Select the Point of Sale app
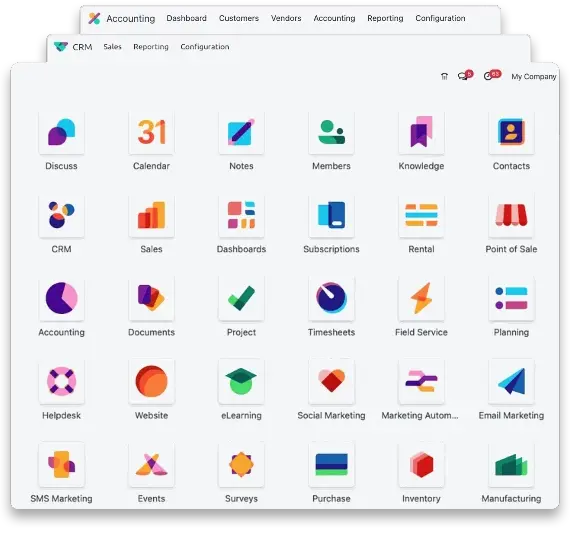Viewport: 570px width, 538px height. (511, 216)
